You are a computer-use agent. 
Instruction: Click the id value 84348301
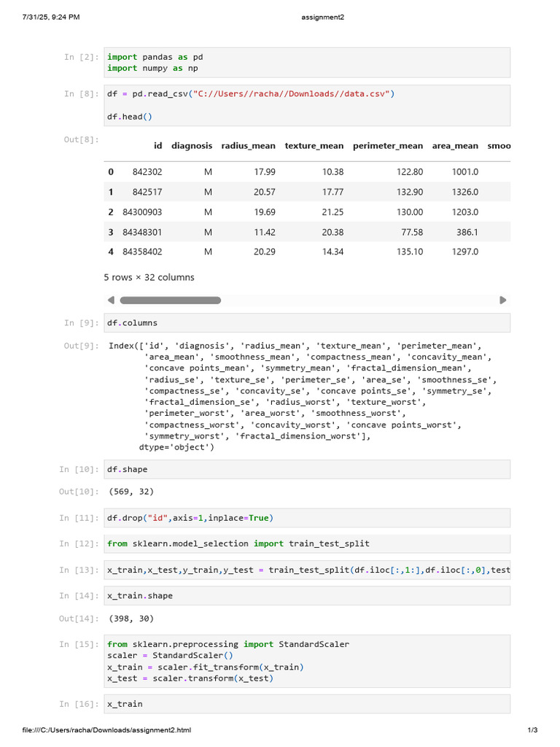[x=142, y=233]
